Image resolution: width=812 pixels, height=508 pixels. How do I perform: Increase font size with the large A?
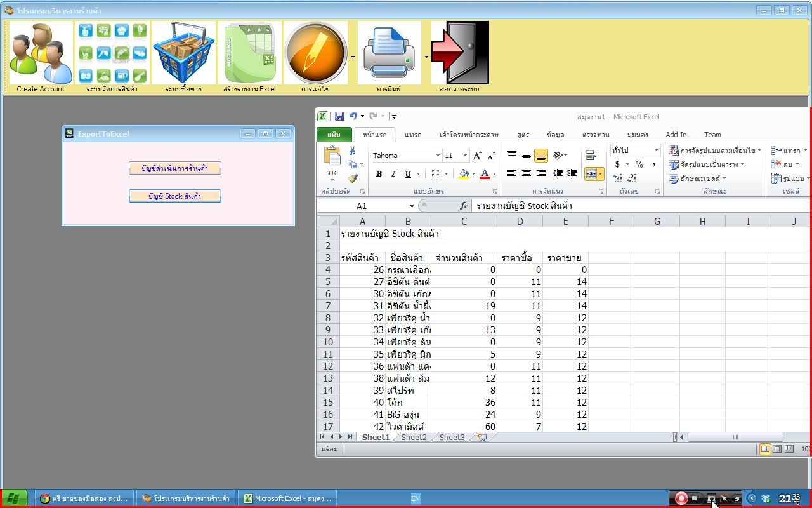(x=478, y=156)
